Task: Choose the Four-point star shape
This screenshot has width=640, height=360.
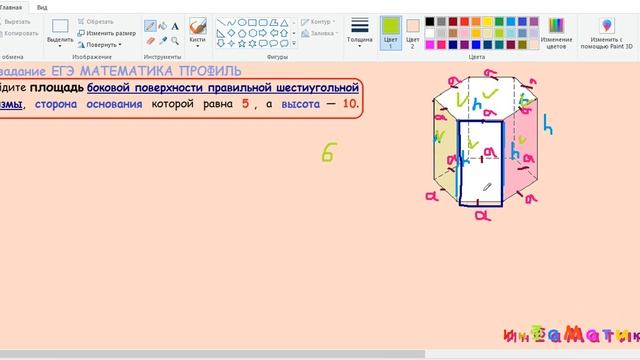Action: 231,43
